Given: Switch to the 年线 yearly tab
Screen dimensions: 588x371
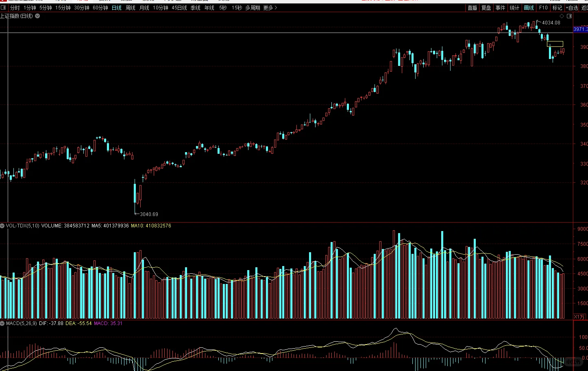Looking at the screenshot, I should click(x=209, y=8).
